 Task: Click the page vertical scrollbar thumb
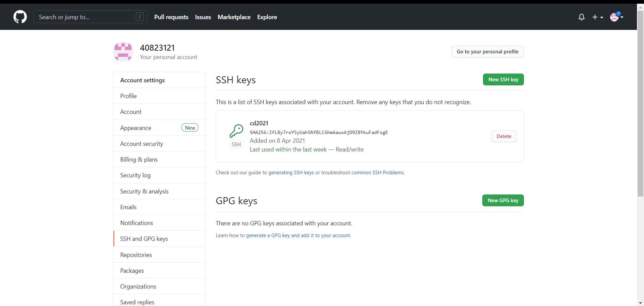tap(640, 104)
